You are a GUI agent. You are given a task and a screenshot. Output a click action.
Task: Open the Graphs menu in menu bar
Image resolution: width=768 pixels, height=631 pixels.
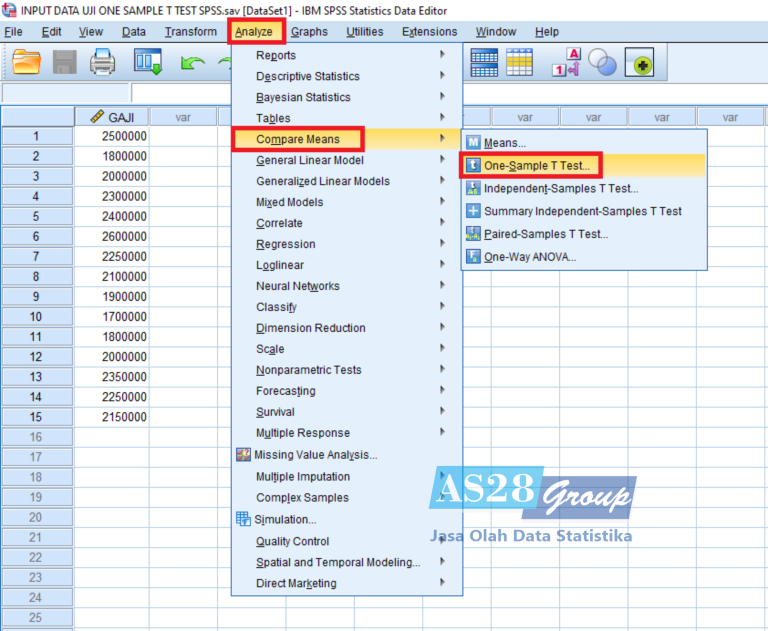(309, 32)
